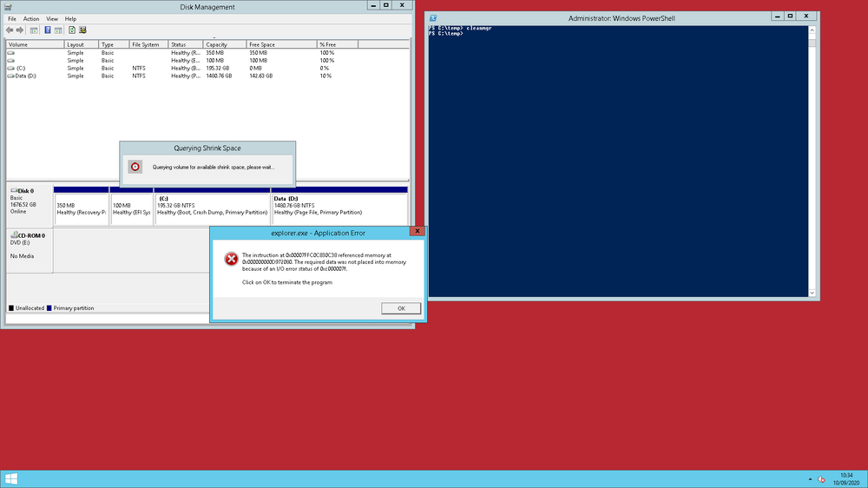Sort by the Volume column header
The height and width of the screenshot is (488, 868).
[x=36, y=44]
